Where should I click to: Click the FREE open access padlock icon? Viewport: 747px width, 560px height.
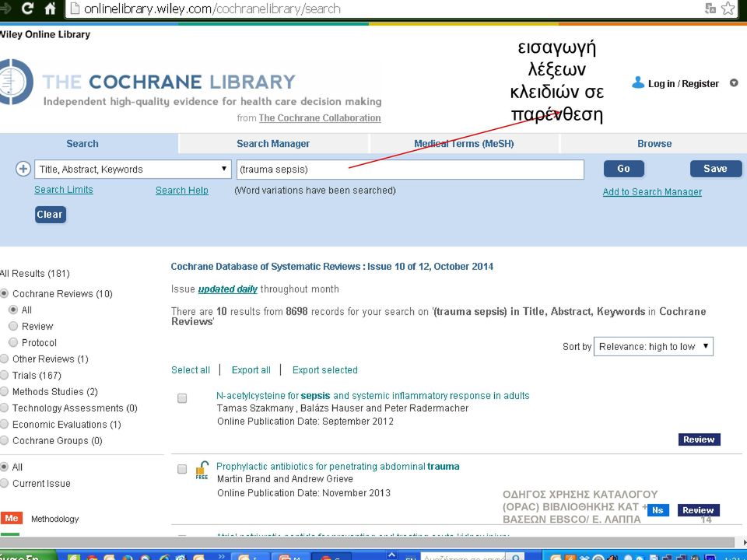(x=202, y=470)
